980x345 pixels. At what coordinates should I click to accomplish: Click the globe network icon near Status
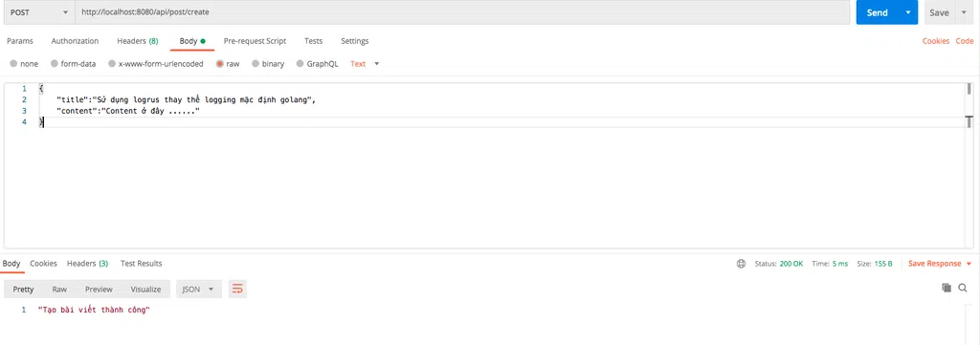pyautogui.click(x=741, y=264)
